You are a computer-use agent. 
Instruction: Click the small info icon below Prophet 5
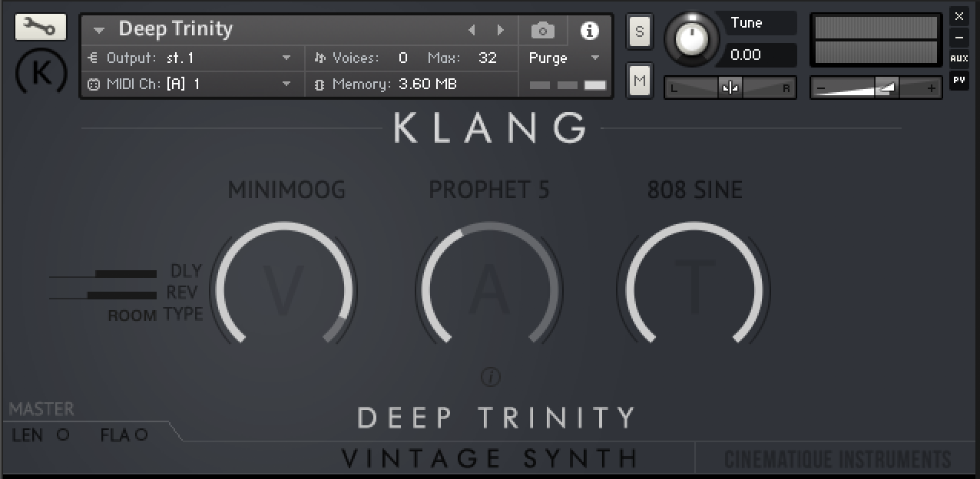coord(490,377)
